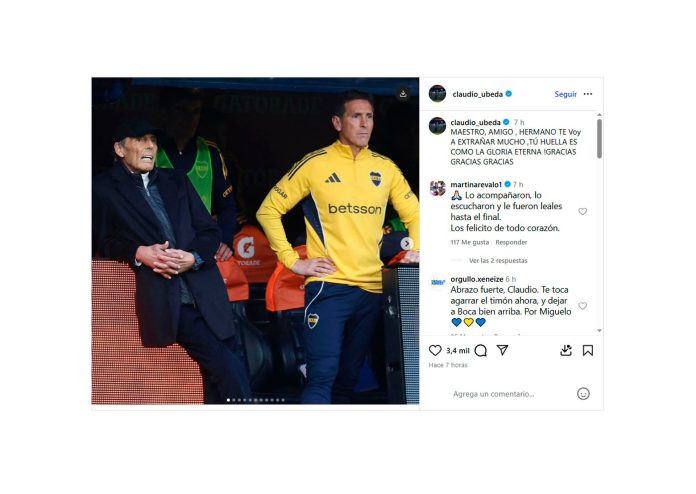Screen dimensions: 696x494
Task: Like orgullo.xeneize's comment
Action: (582, 306)
